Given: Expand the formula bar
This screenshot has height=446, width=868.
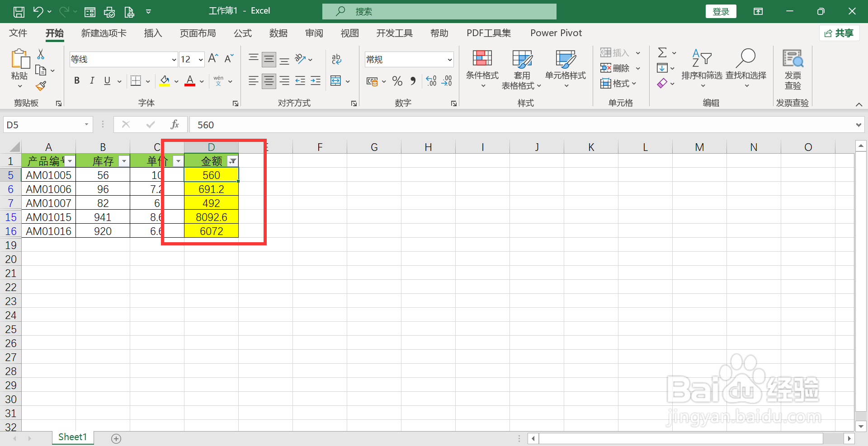Looking at the screenshot, I should (859, 125).
